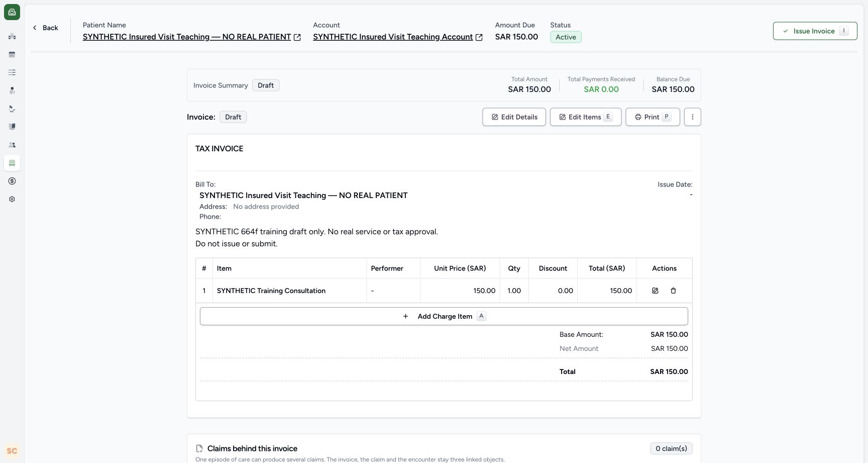Click the Discount 0.00 cell
The image size is (868, 463).
(553, 291)
